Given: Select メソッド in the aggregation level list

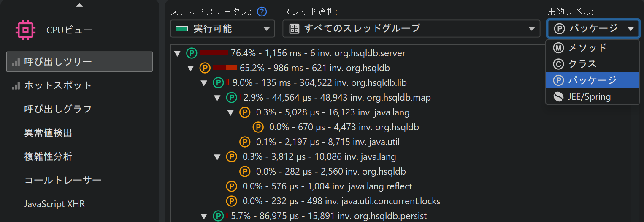Looking at the screenshot, I should pyautogui.click(x=587, y=47).
